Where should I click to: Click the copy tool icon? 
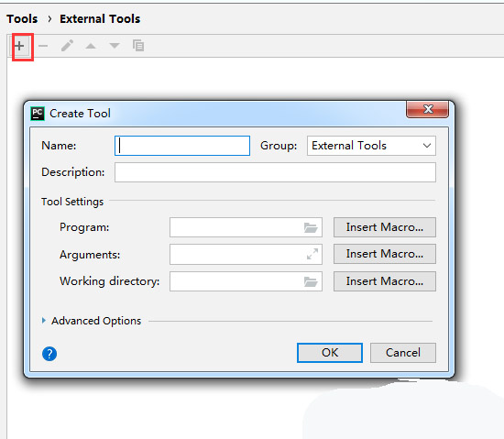coord(138,45)
